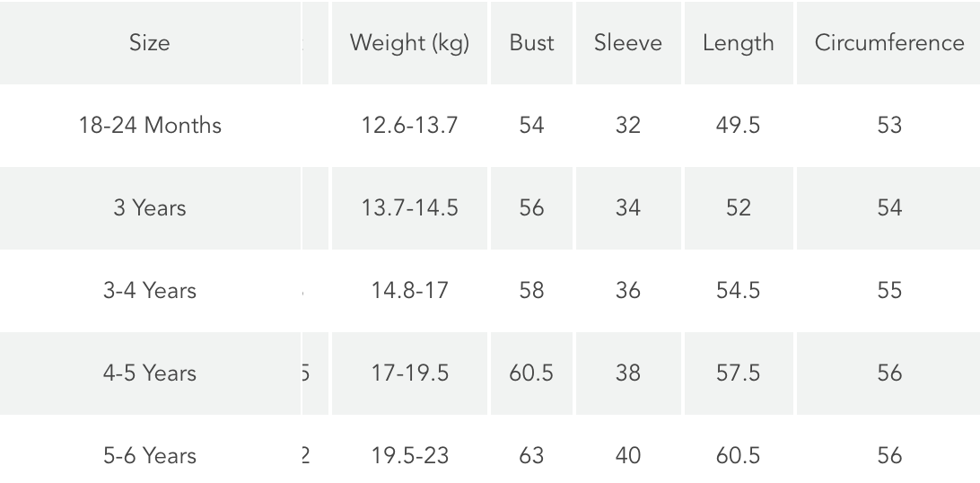Select the 18-24 Months size row label
980x483 pixels.
(149, 125)
